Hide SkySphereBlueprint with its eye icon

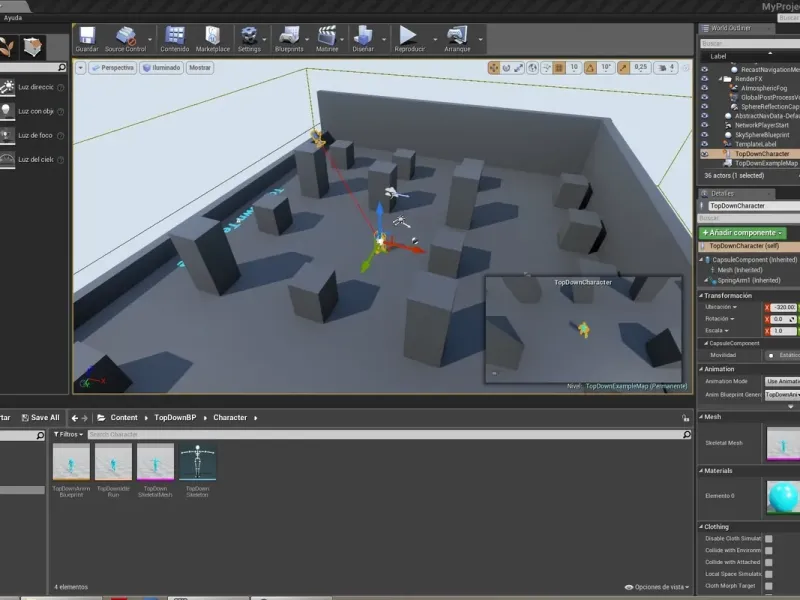click(x=705, y=135)
